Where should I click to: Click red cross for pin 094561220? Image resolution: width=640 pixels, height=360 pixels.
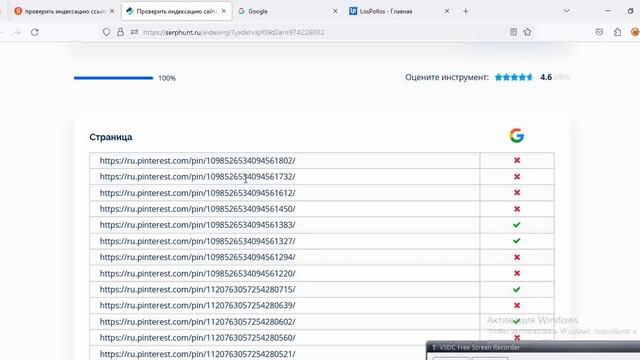click(517, 273)
